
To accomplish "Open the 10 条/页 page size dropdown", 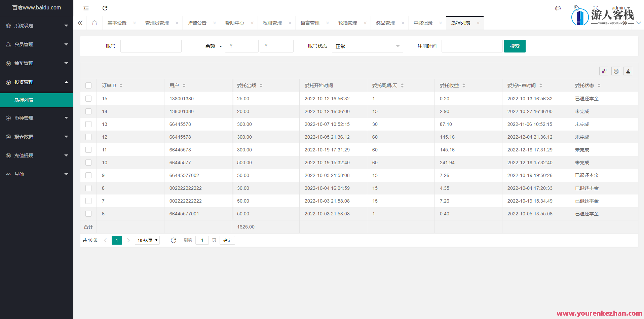I will [x=147, y=240].
